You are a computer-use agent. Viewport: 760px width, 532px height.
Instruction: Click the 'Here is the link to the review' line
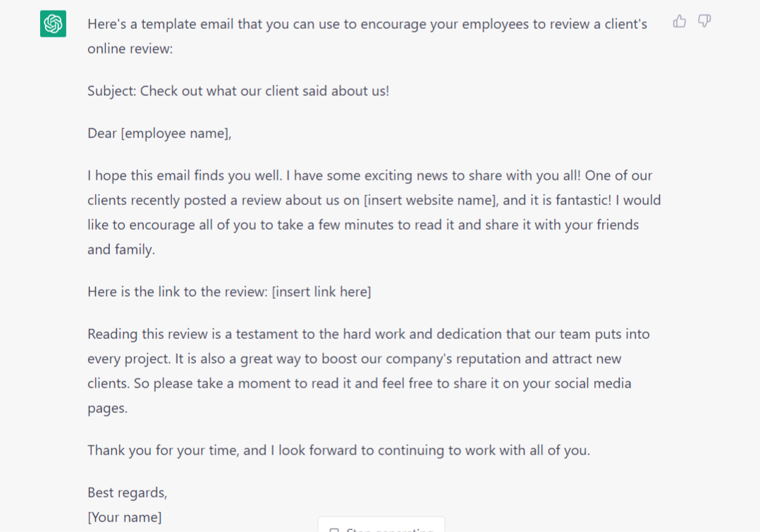(x=178, y=292)
